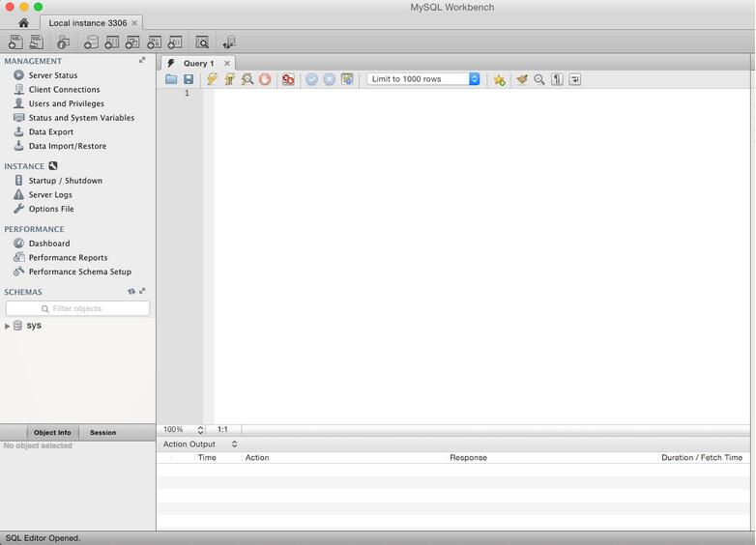Screen dimensions: 756x545
Task: Reconnect to DBMS icon
Action: tap(229, 43)
